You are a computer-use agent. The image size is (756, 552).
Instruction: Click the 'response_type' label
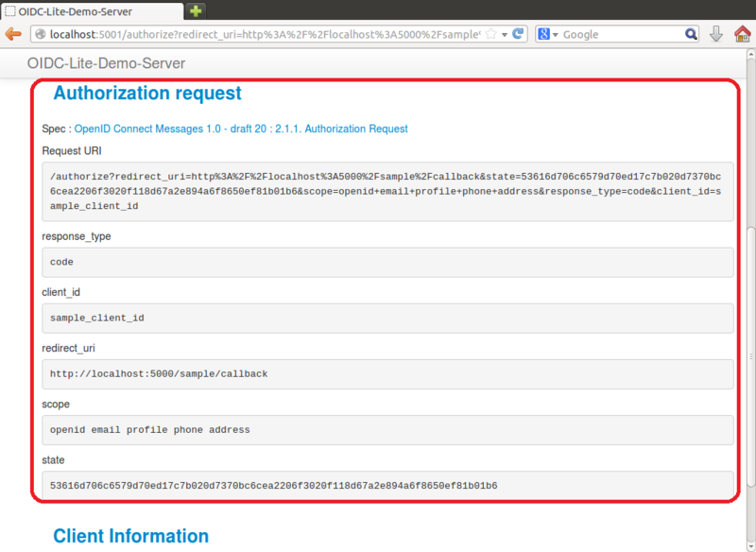pyautogui.click(x=77, y=236)
